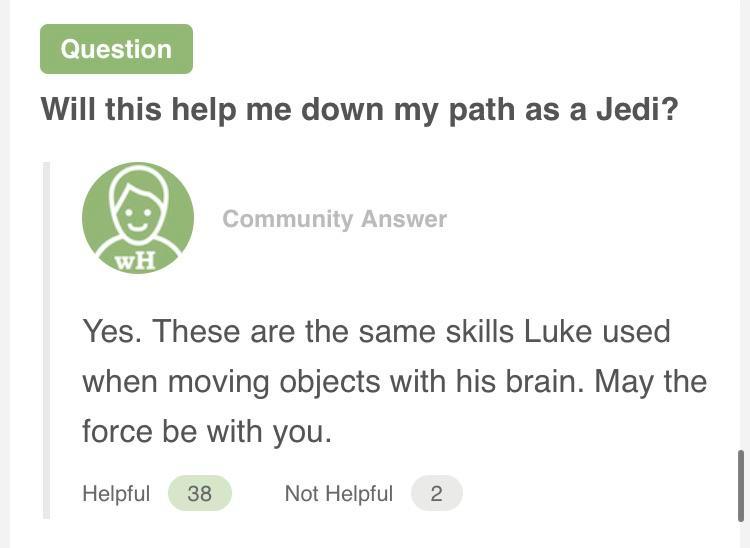Viewport: 750px width, 548px height.
Task: Click the green 38 helpful count
Action: [x=200, y=493]
